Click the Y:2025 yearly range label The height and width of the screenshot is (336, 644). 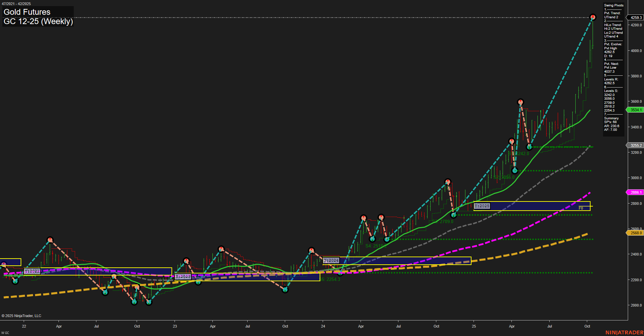click(482, 206)
